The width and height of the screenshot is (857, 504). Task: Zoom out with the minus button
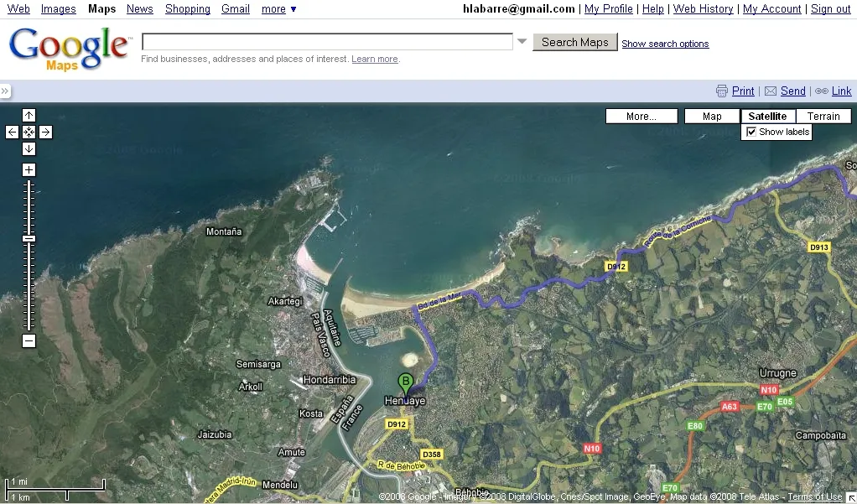29,341
